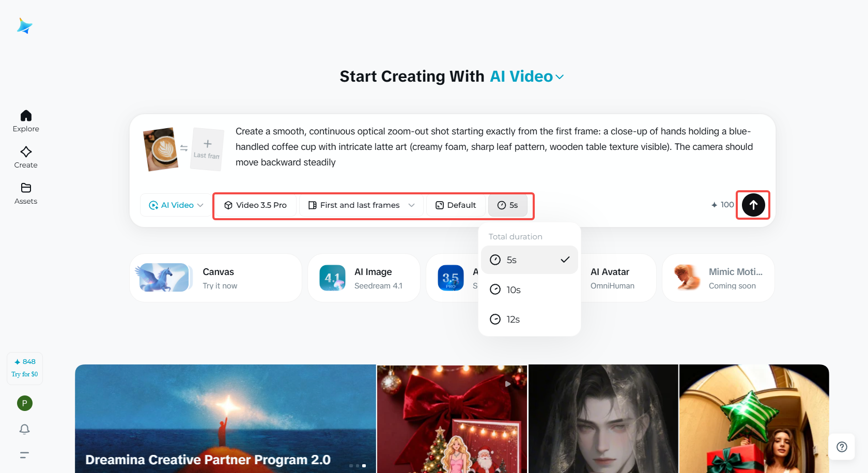Click the profile avatar P
Screen dimensions: 868x473
tap(25, 403)
